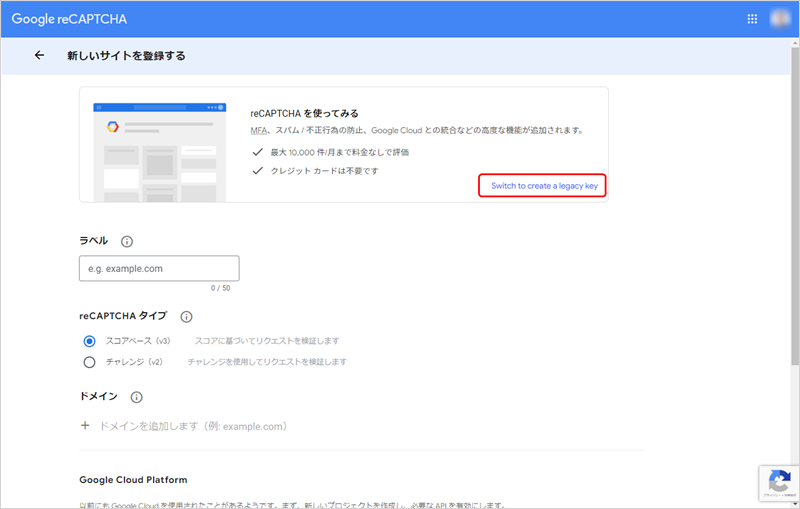Click the Google reCAPTCHA logo in header

point(69,19)
